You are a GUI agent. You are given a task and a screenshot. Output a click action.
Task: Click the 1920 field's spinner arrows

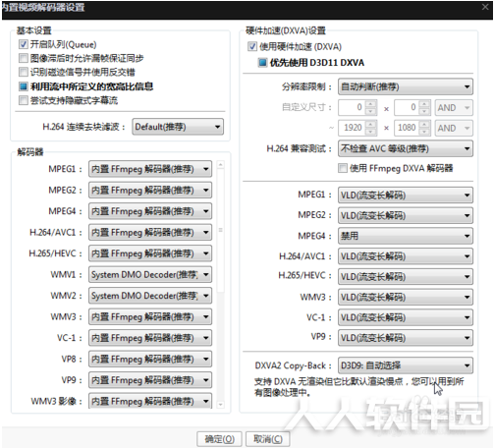click(x=371, y=128)
